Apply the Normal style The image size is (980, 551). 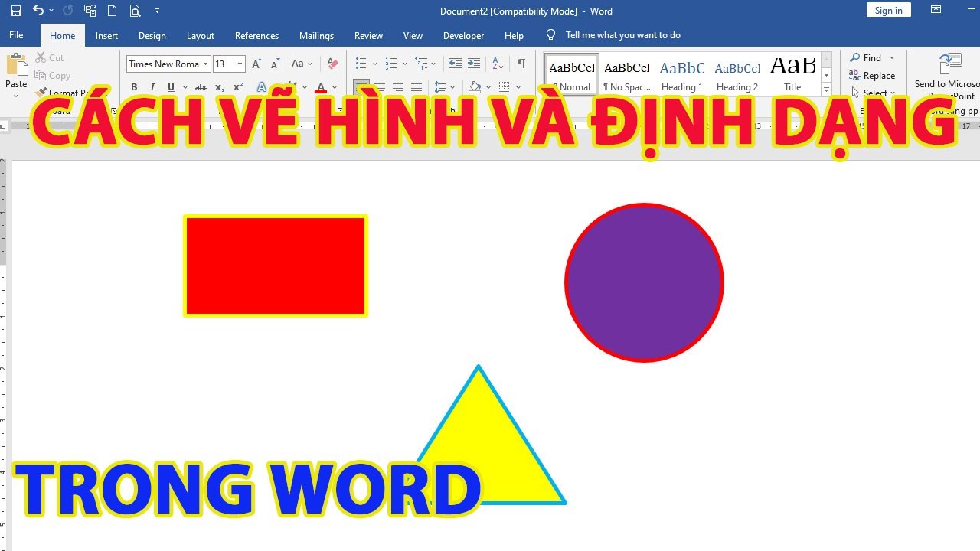coord(572,75)
